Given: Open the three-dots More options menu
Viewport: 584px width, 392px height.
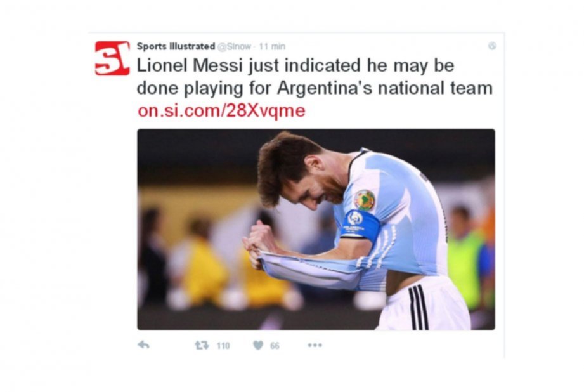Looking at the screenshot, I should pos(315,345).
